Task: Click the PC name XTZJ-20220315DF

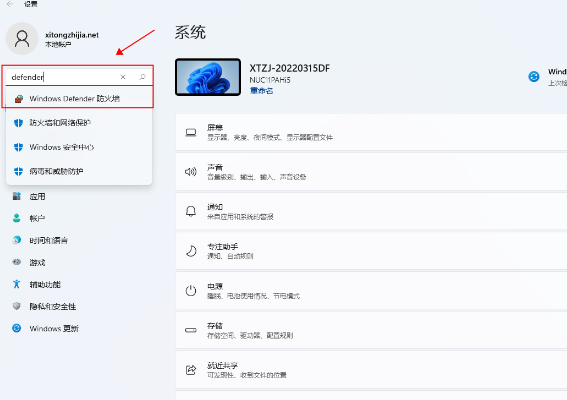Action: tap(290, 68)
